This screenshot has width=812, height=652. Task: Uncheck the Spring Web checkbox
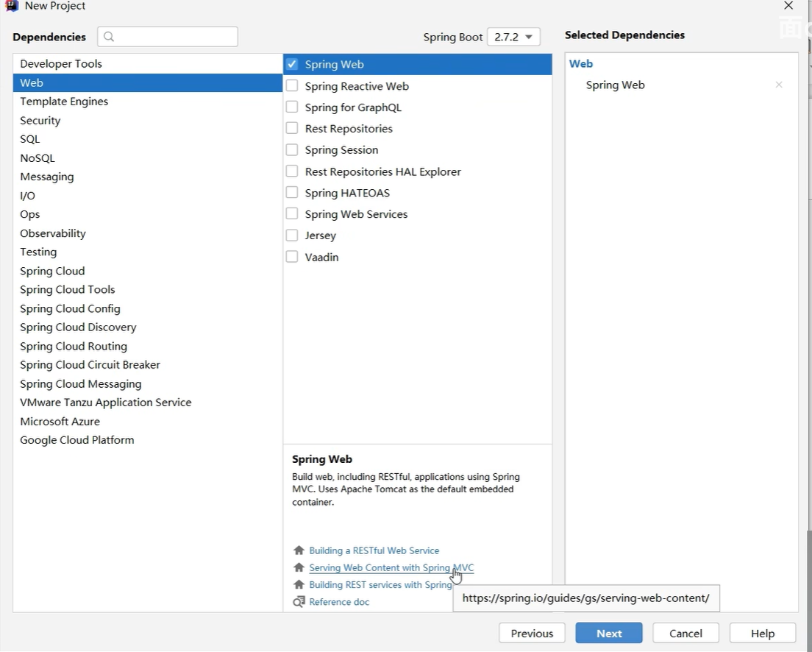pos(292,64)
